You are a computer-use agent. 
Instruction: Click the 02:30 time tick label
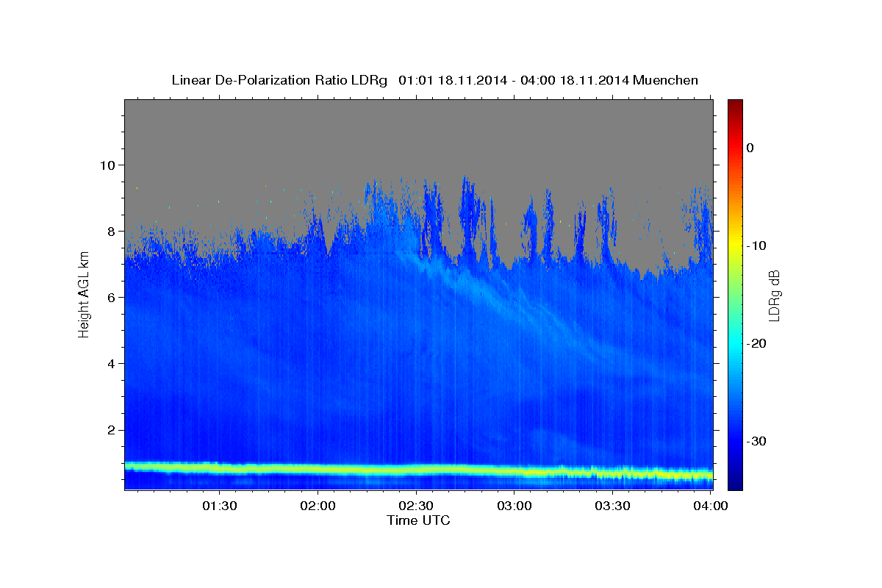click(x=416, y=506)
